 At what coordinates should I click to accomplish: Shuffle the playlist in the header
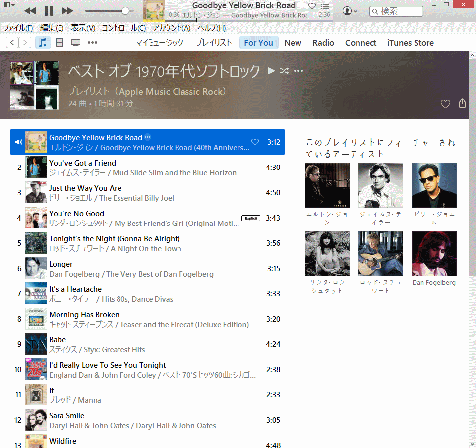[x=284, y=71]
